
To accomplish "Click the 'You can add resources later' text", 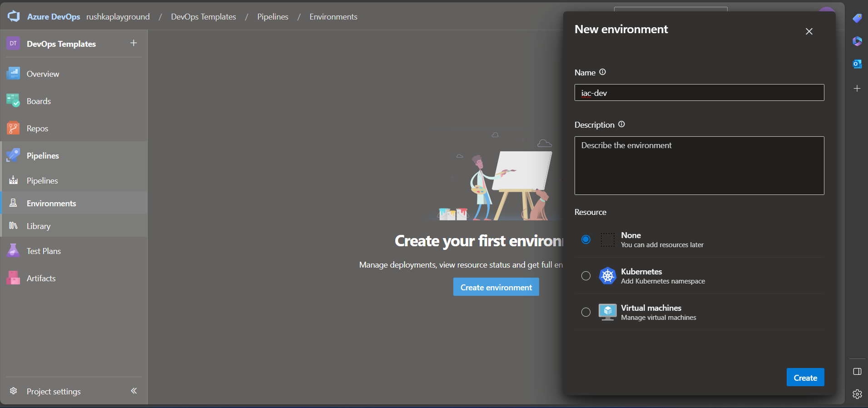I will pos(662,245).
